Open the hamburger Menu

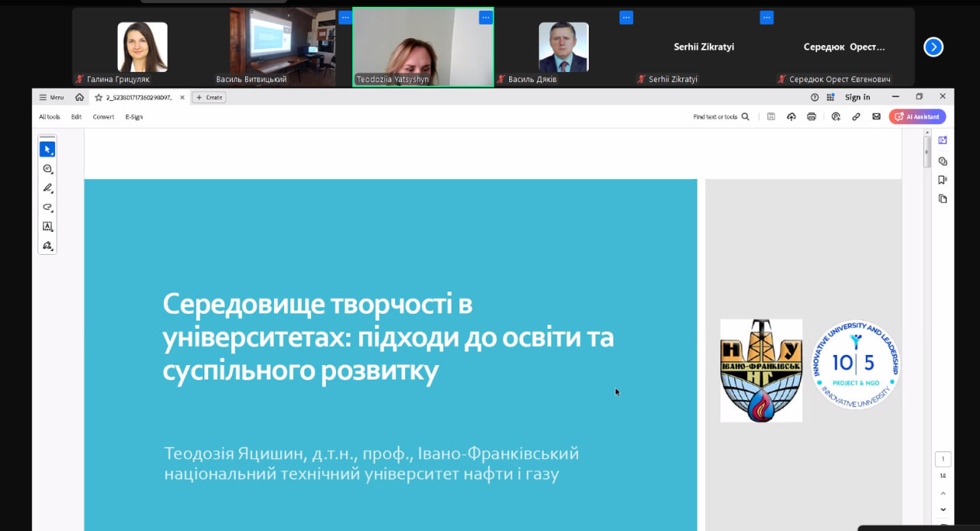coord(51,97)
